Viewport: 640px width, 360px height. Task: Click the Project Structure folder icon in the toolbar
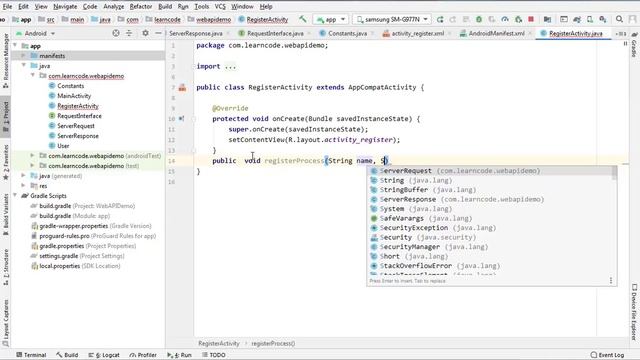tap(547, 19)
